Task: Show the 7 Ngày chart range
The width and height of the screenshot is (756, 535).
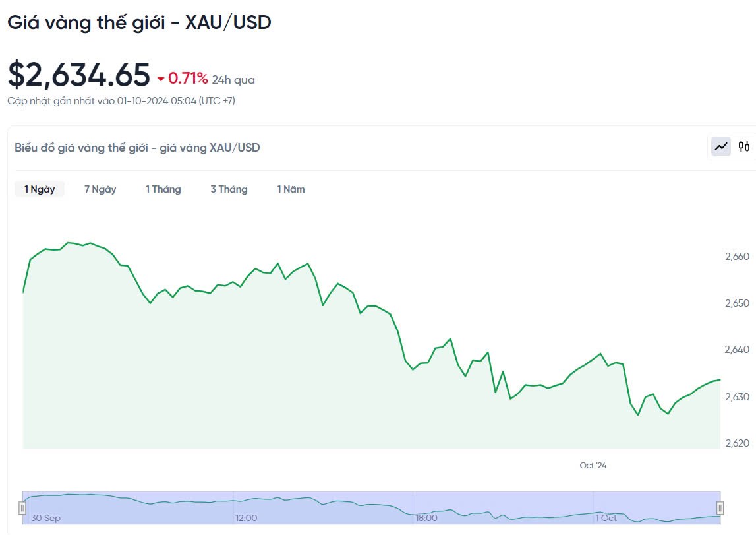Action: point(100,189)
